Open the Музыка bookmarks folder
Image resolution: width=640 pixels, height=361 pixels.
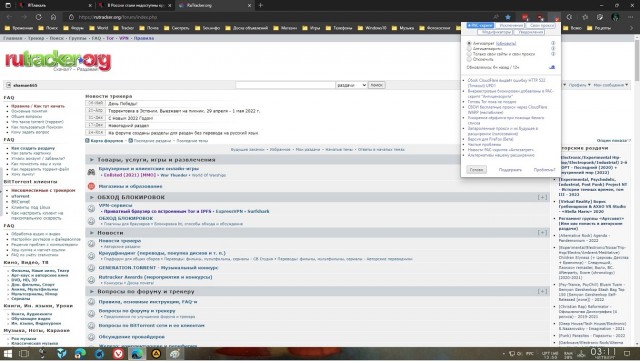coord(402,28)
